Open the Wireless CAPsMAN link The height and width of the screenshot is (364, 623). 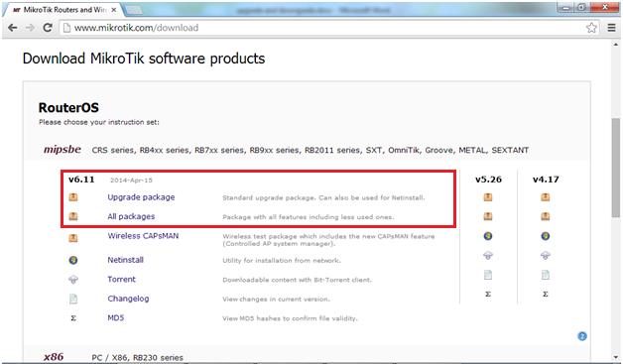[x=143, y=236]
